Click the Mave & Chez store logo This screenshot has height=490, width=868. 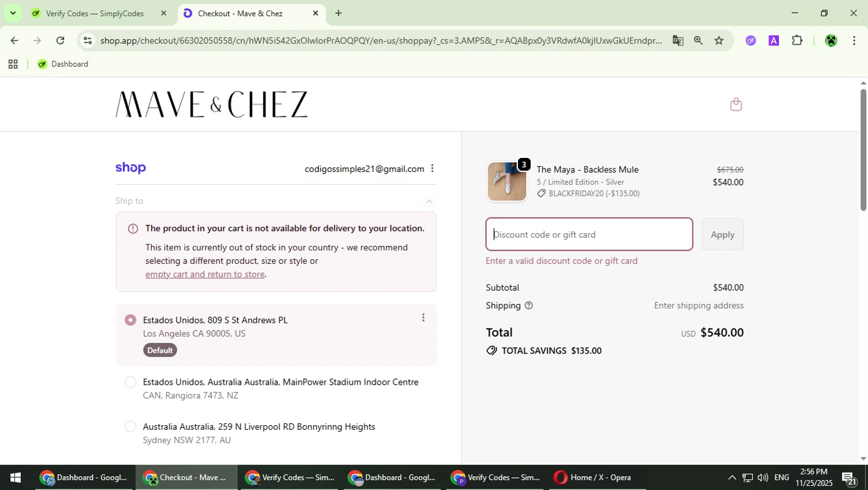tap(211, 105)
